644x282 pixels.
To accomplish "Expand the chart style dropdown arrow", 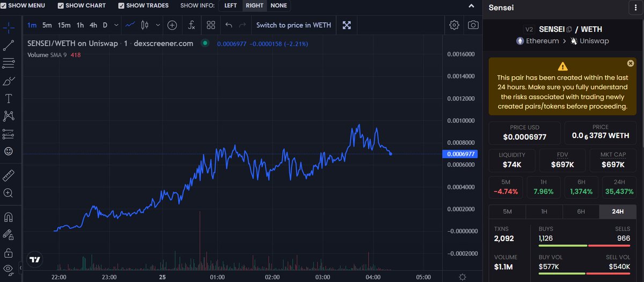I will click(158, 25).
